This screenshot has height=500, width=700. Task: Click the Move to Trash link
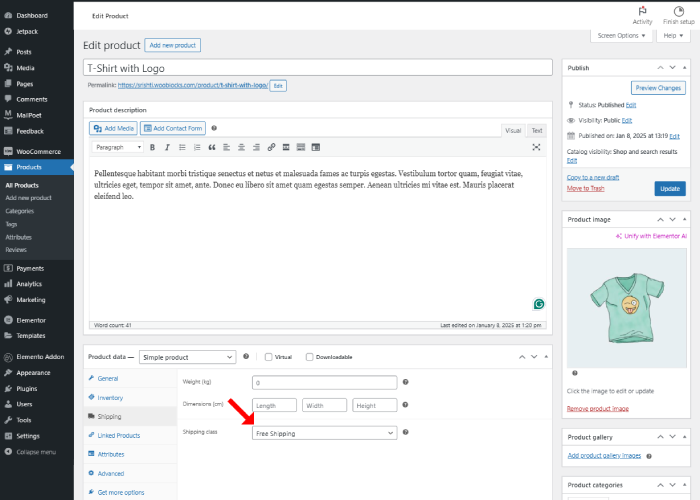[588, 188]
